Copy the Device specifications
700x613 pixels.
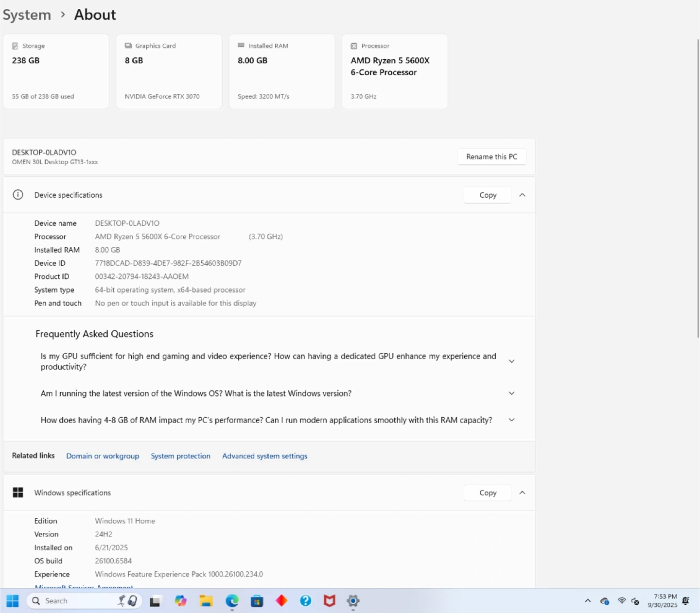488,195
